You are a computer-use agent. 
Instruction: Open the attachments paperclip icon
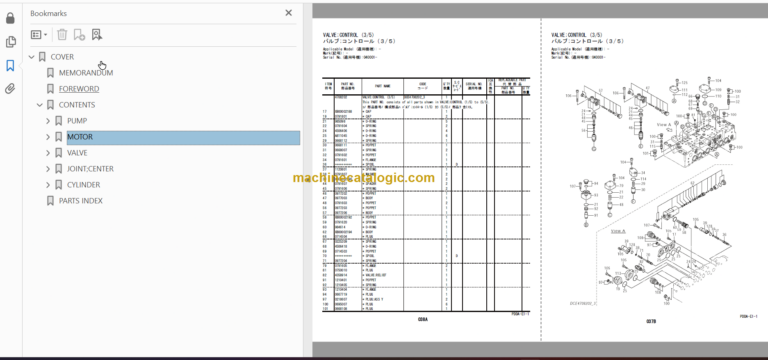[10, 89]
